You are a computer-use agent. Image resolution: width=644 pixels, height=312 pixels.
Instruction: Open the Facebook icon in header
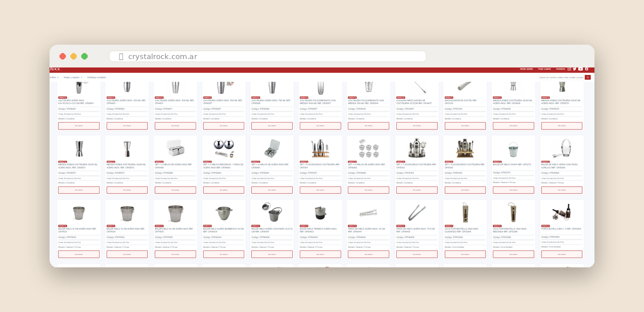(x=587, y=69)
